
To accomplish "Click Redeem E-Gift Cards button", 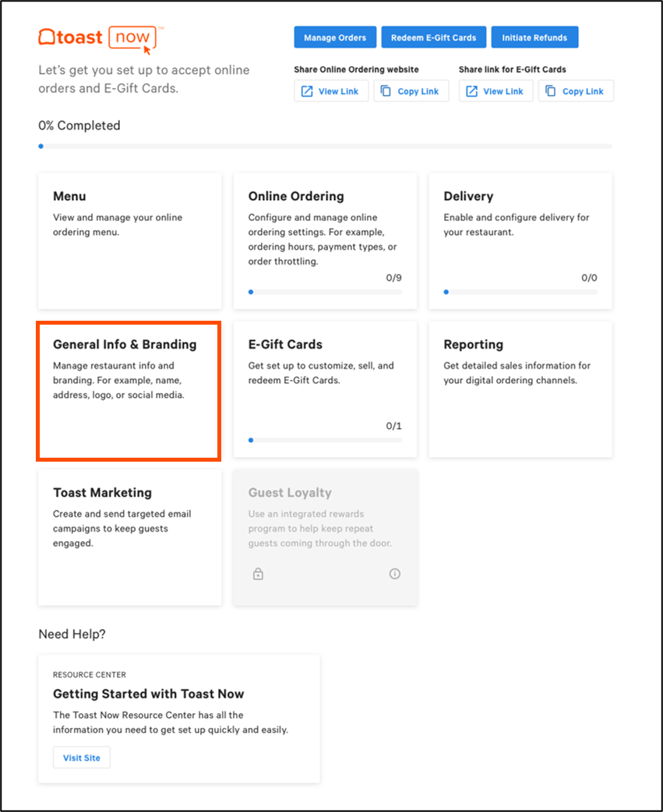I will pyautogui.click(x=433, y=37).
